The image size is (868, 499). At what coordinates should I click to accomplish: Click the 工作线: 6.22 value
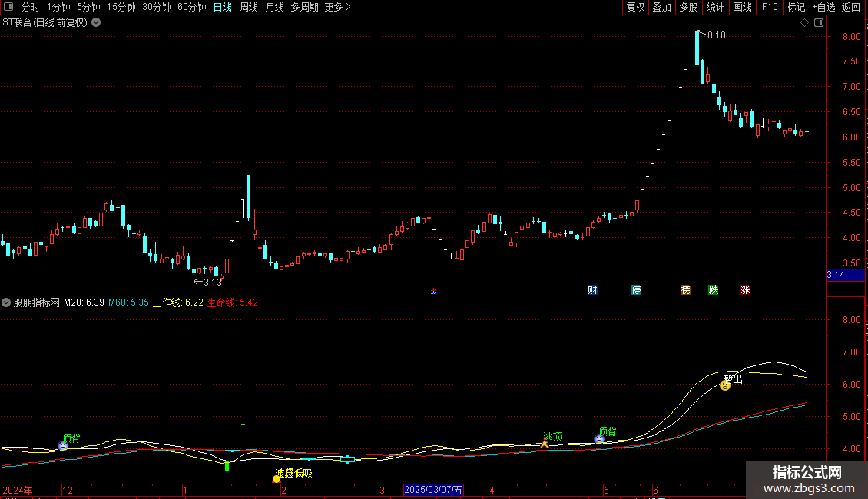tap(178, 302)
